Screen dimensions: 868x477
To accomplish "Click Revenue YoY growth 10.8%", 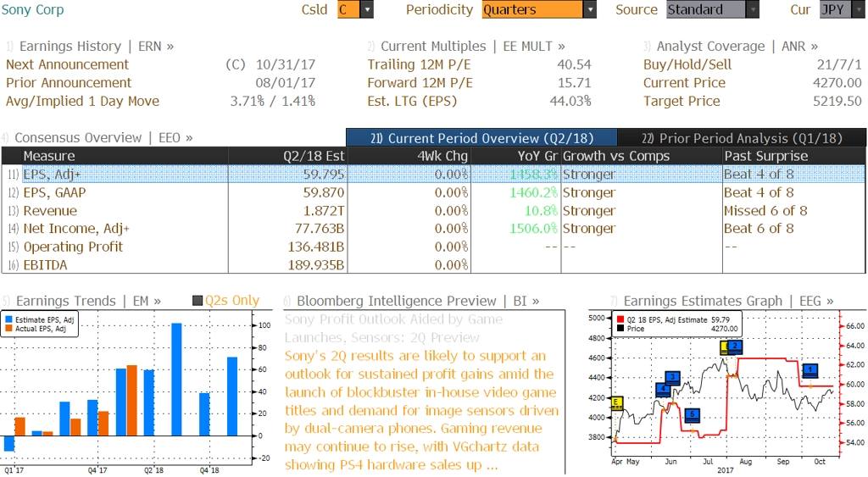I will point(542,211).
